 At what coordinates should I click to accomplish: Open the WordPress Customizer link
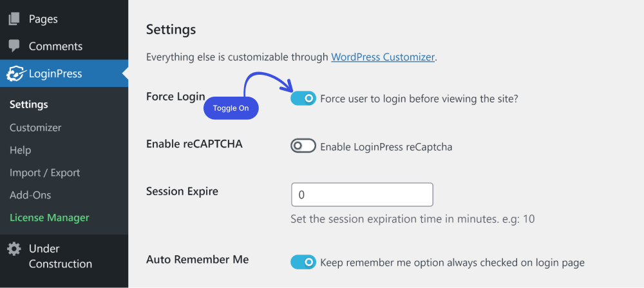pos(383,57)
